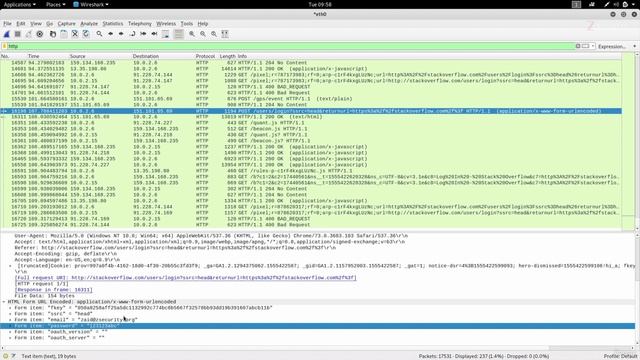Image resolution: width=640 pixels, height=360 pixels.
Task: Go back to the previous packet
Action: pyautogui.click(x=110, y=34)
